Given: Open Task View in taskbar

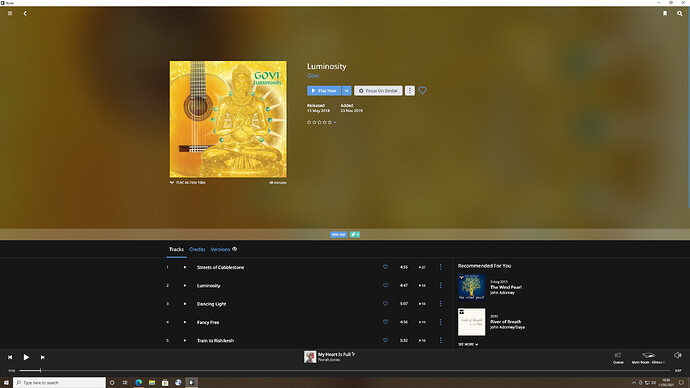Looking at the screenshot, I should pyautogui.click(x=125, y=383).
